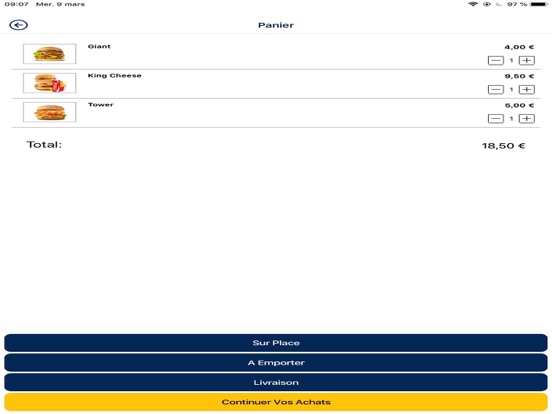552x414 pixels.
Task: Click the Total: label
Action: pyautogui.click(x=44, y=145)
